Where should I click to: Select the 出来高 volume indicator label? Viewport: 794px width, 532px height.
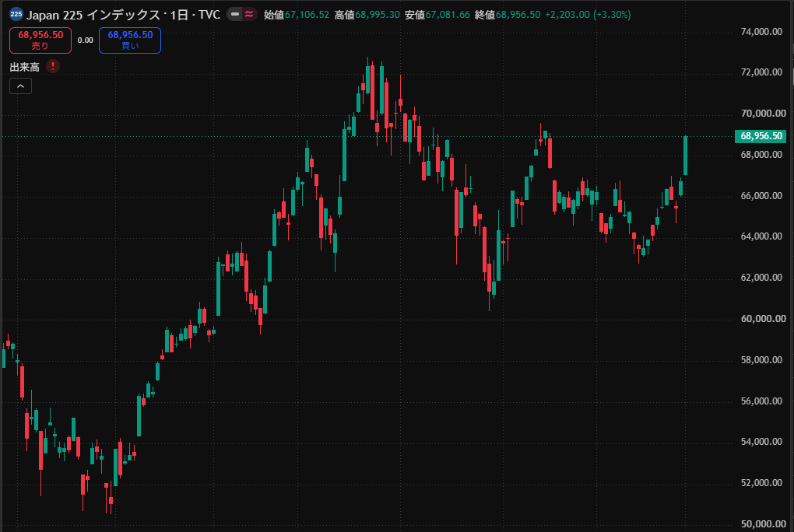24,67
